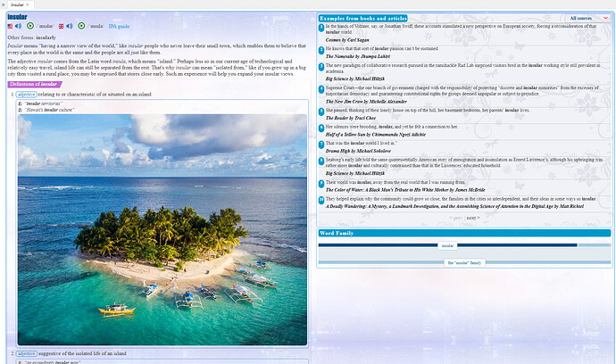Image resolution: width=616 pixels, height=364 pixels.
Task: Select the 'insular' word family bar label
Action: [x=447, y=246]
